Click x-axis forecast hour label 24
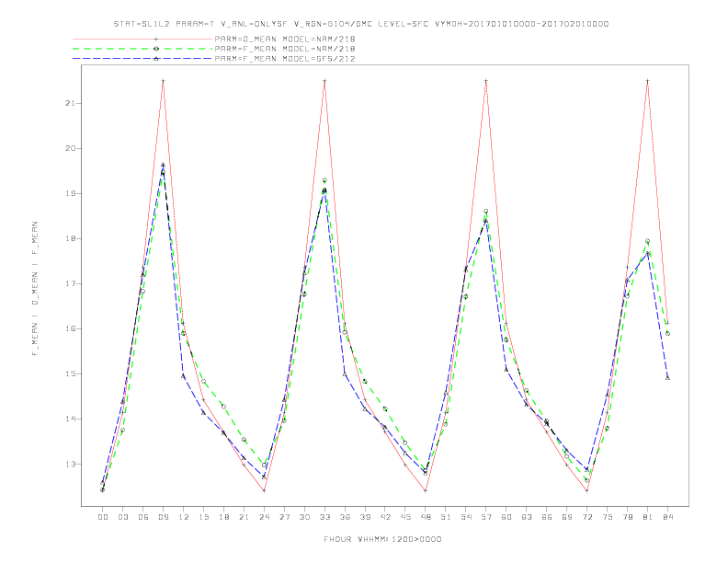The image size is (728, 563). pos(264,517)
